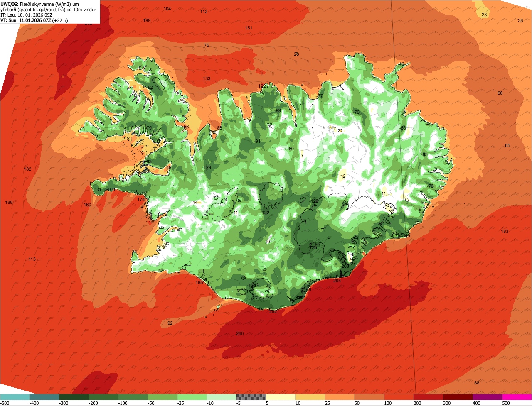The width and height of the screenshot is (532, 406).
Task: Click the map value '-99' in the north
Action: point(278,110)
